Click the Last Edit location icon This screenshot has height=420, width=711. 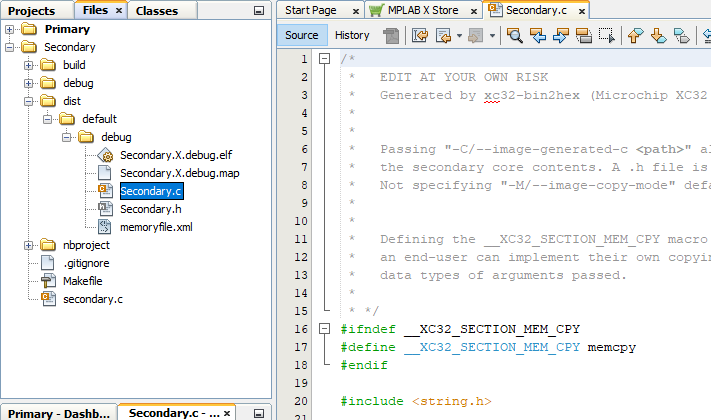[x=420, y=36]
